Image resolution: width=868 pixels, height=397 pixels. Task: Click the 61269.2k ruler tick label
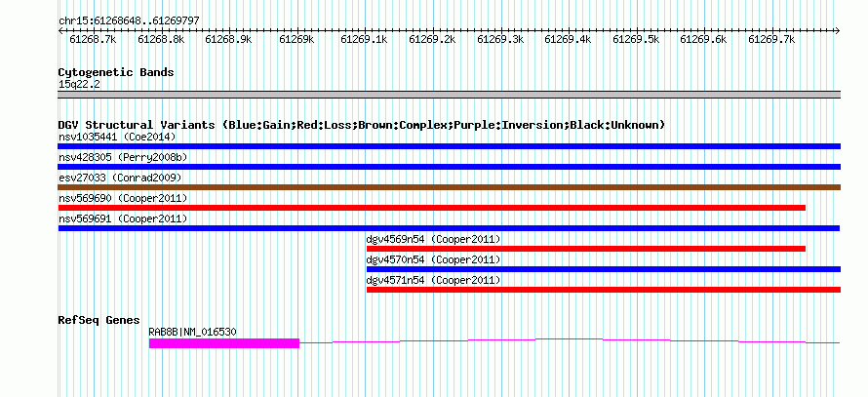(x=432, y=39)
